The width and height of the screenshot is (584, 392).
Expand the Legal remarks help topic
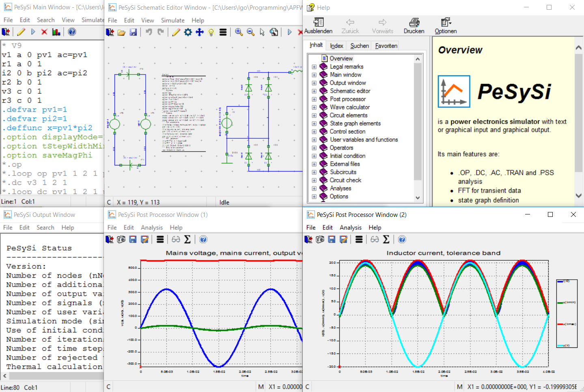click(314, 67)
